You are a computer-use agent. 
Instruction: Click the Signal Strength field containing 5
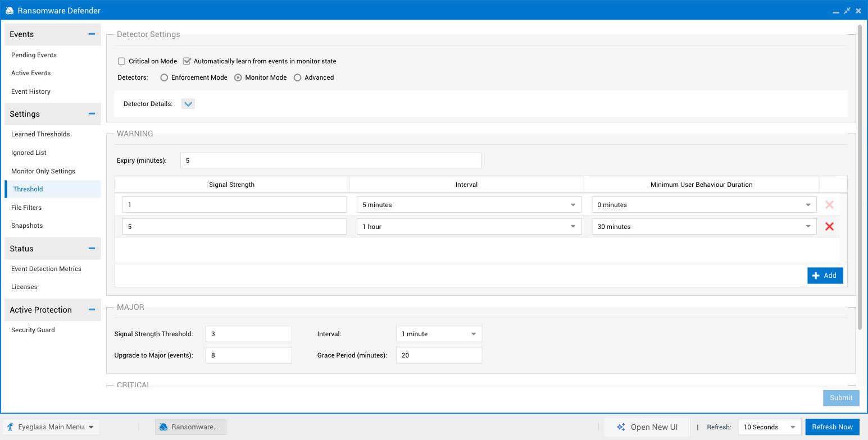[234, 227]
